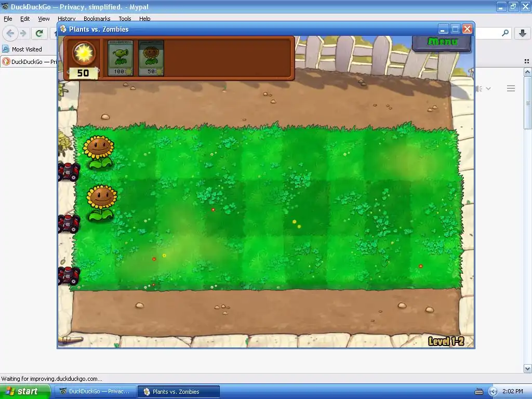Click the sun amount 50 display
This screenshot has width=532, height=399.
pyautogui.click(x=83, y=73)
